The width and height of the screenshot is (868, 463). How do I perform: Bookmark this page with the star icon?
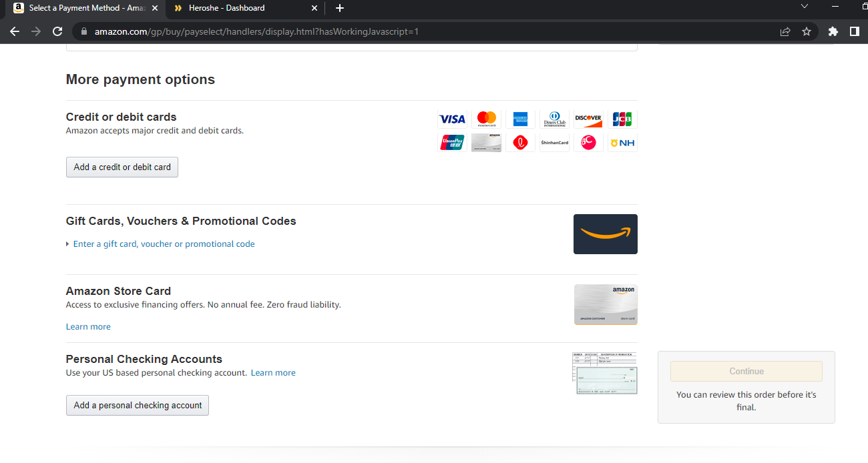(x=807, y=31)
